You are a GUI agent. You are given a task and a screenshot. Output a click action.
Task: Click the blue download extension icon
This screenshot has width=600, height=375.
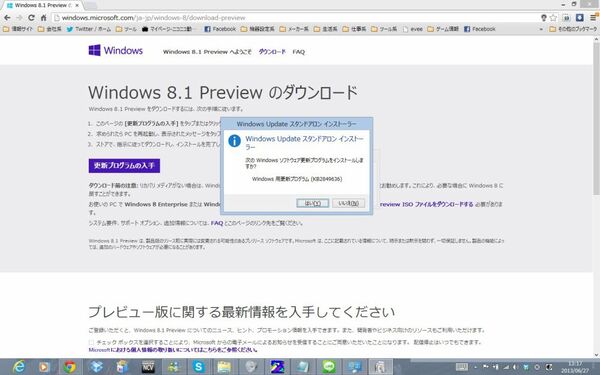[x=580, y=18]
